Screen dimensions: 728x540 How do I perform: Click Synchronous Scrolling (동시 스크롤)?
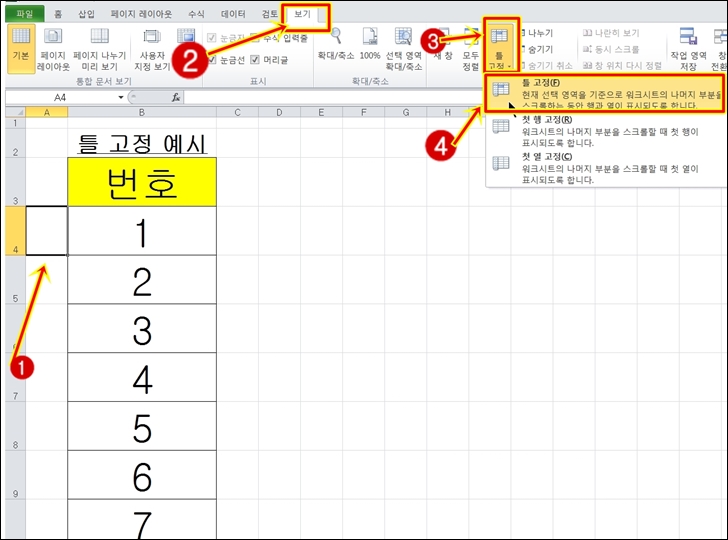pyautogui.click(x=611, y=49)
